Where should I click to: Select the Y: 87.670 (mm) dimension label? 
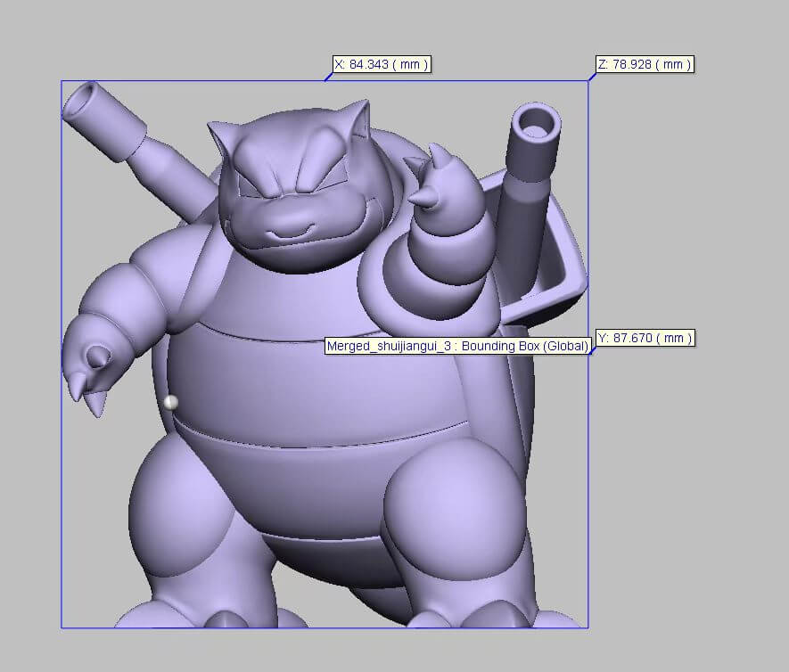coord(645,338)
